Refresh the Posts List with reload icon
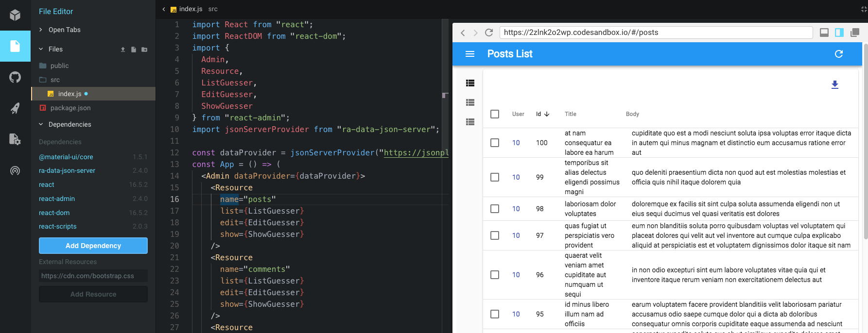The width and height of the screenshot is (868, 333). click(x=839, y=54)
